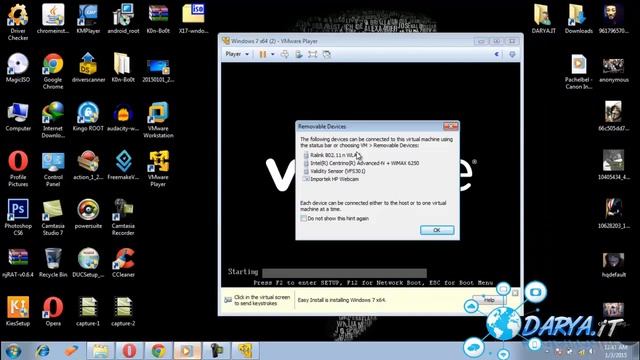Viewport: 640px width, 360px height.
Task: Open Internet Download Manager desktop icon
Action: (53, 120)
